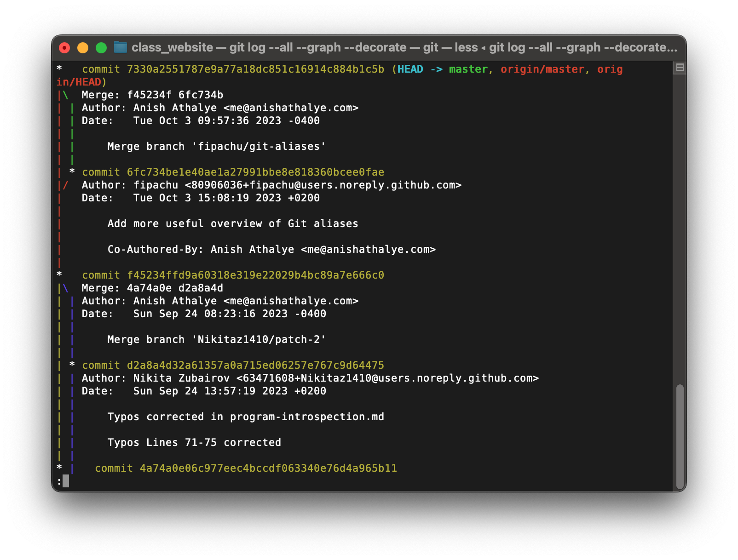Click the yellow minimize traffic light button
The image size is (738, 560).
point(82,47)
